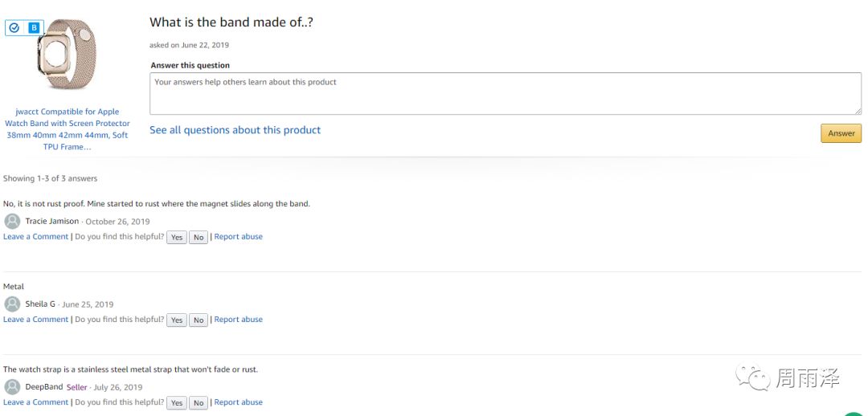
Task: Click Sheila G's profile avatar icon
Action: [12, 304]
